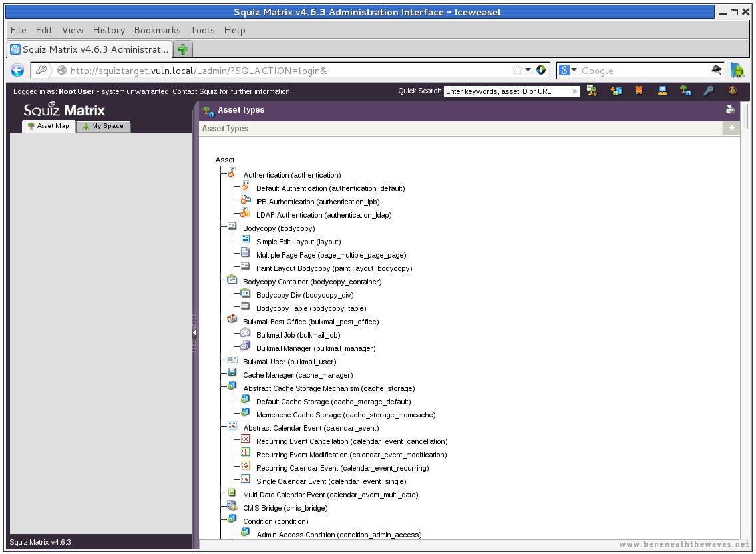Click the tree asset types toolbar icon

[x=685, y=91]
